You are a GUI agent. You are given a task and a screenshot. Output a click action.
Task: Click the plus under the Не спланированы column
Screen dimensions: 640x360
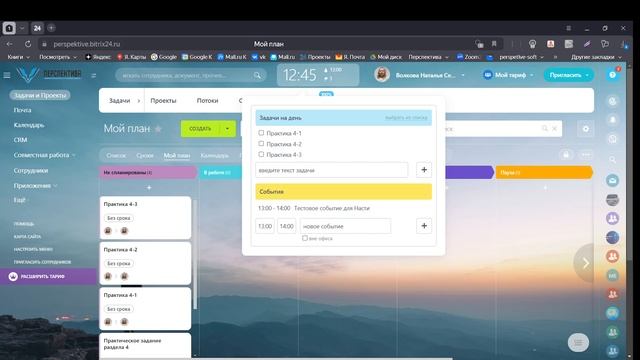pos(149,187)
